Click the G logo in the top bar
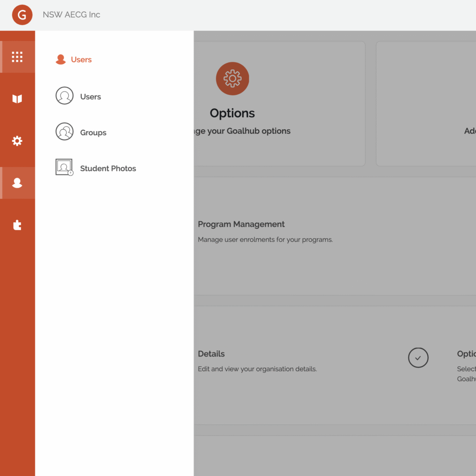The height and width of the screenshot is (476, 476). (21, 14)
